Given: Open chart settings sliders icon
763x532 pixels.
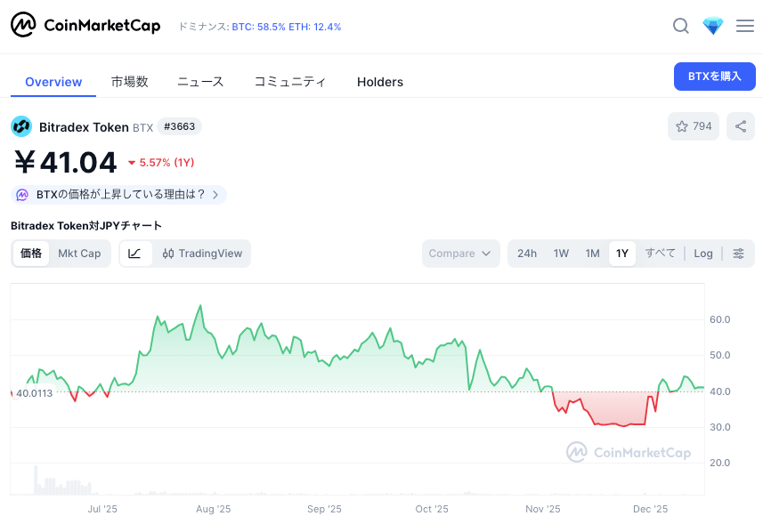Looking at the screenshot, I should pos(739,254).
